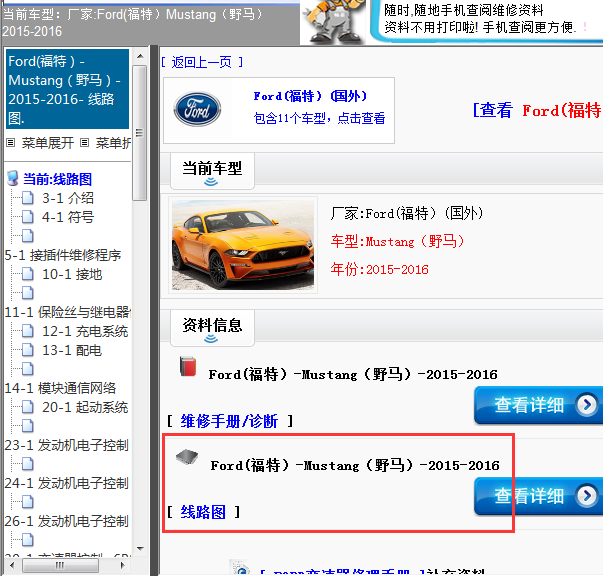Click the page icon beside 3-1 介绍
The image size is (603, 576).
point(27,198)
